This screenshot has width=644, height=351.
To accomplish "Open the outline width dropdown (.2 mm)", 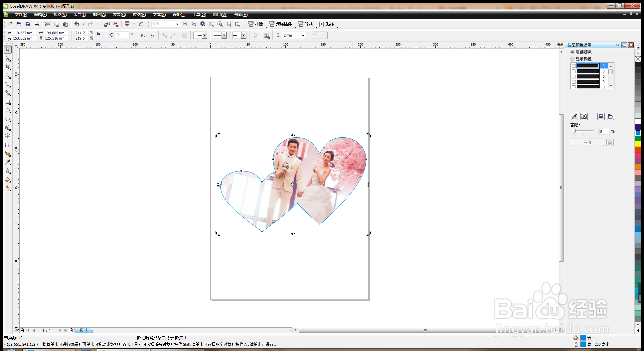I will click(x=303, y=35).
